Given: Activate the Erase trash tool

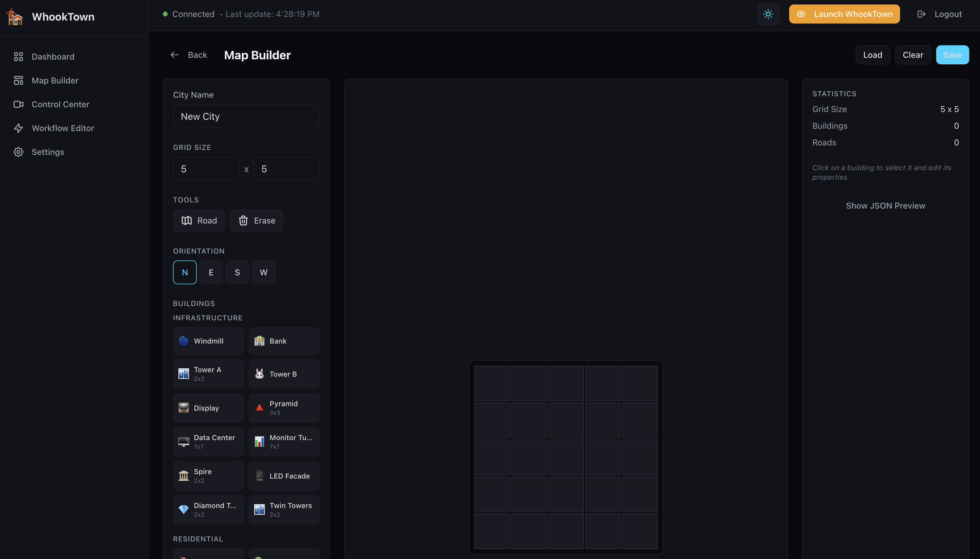Looking at the screenshot, I should pyautogui.click(x=256, y=221).
